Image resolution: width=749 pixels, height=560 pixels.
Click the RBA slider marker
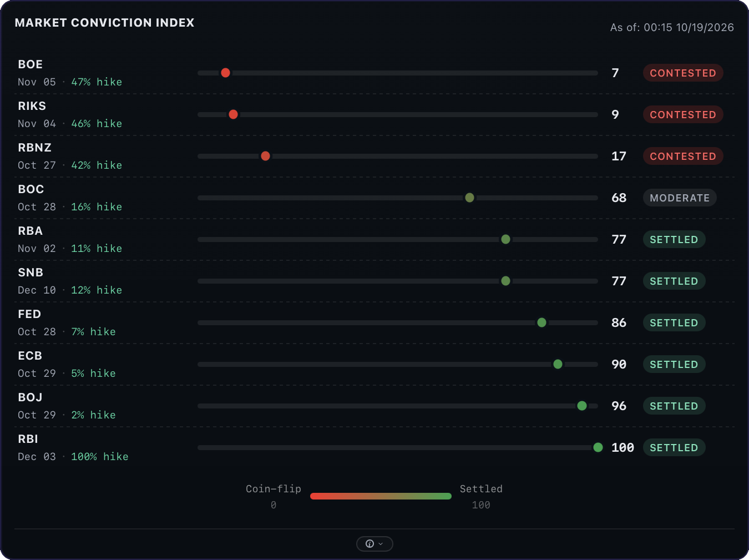(505, 239)
